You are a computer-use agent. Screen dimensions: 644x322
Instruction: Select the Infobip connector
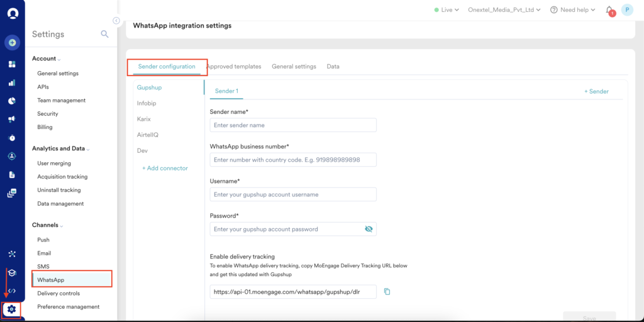coord(147,104)
